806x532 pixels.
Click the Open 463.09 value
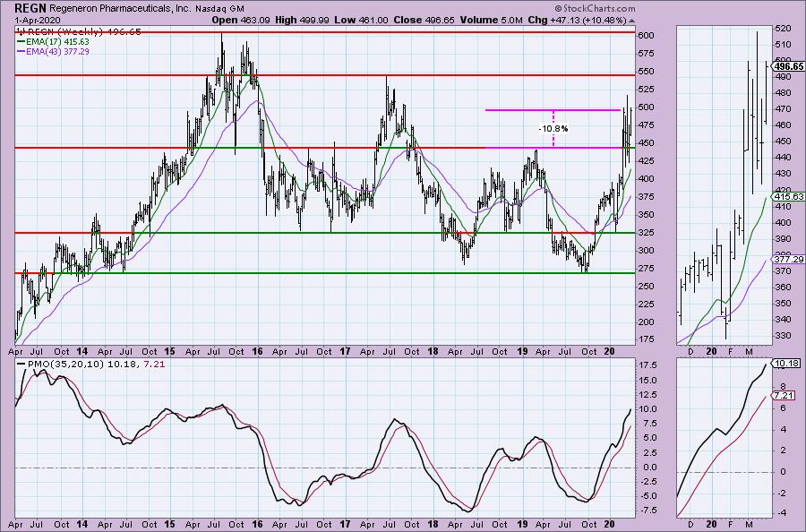click(x=241, y=21)
